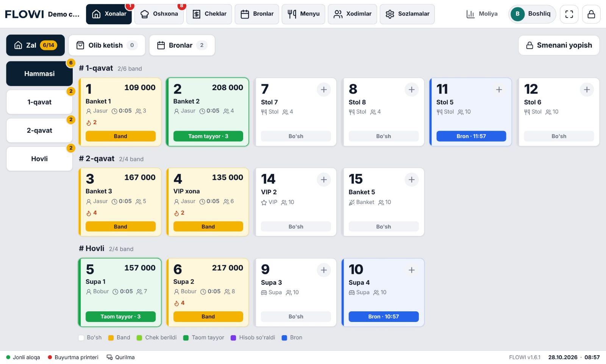606x364 pixels.
Task: Click Band button on VIP xona
Action: pyautogui.click(x=208, y=227)
